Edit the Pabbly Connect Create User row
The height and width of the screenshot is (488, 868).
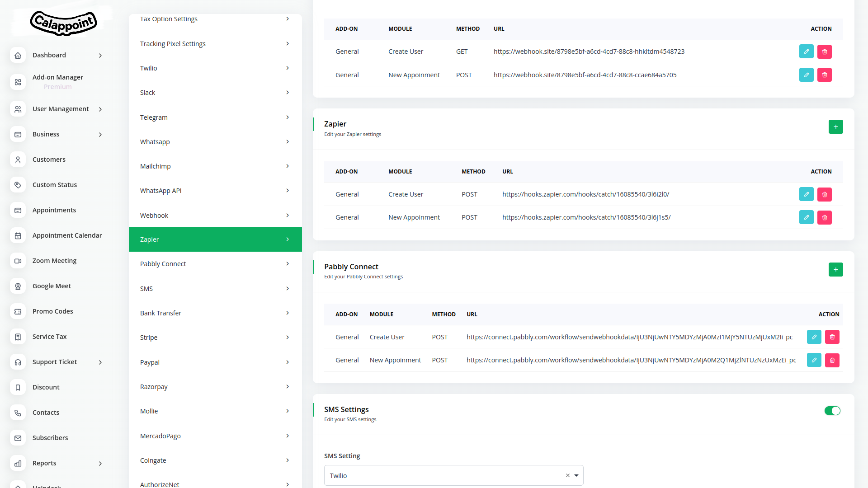[x=814, y=337]
